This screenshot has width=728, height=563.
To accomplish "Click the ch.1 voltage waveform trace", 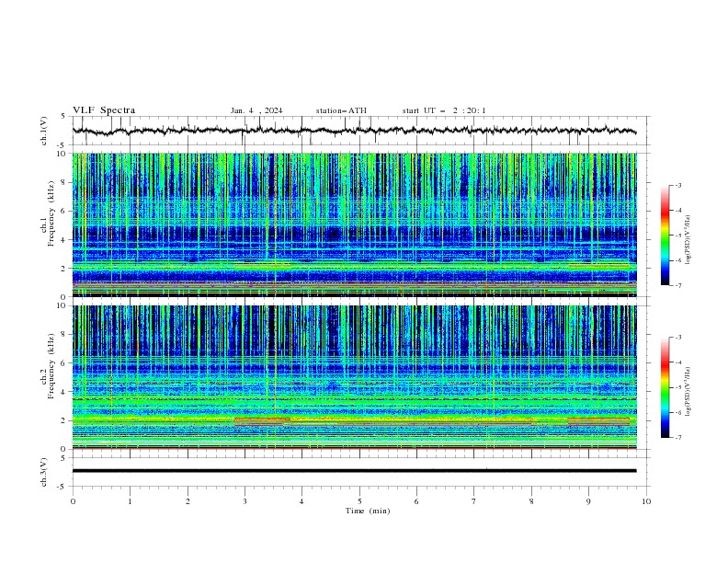I will [354, 131].
